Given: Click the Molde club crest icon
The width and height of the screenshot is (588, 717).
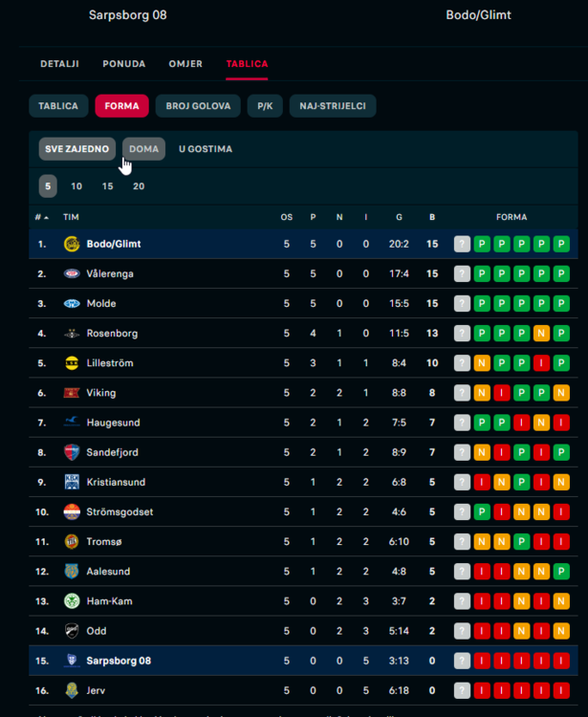Looking at the screenshot, I should click(72, 304).
